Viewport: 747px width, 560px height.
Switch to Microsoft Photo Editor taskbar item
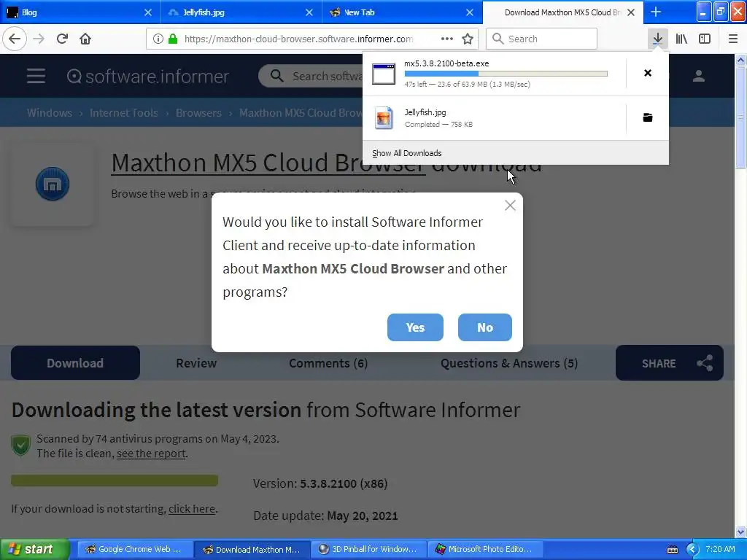485,550
